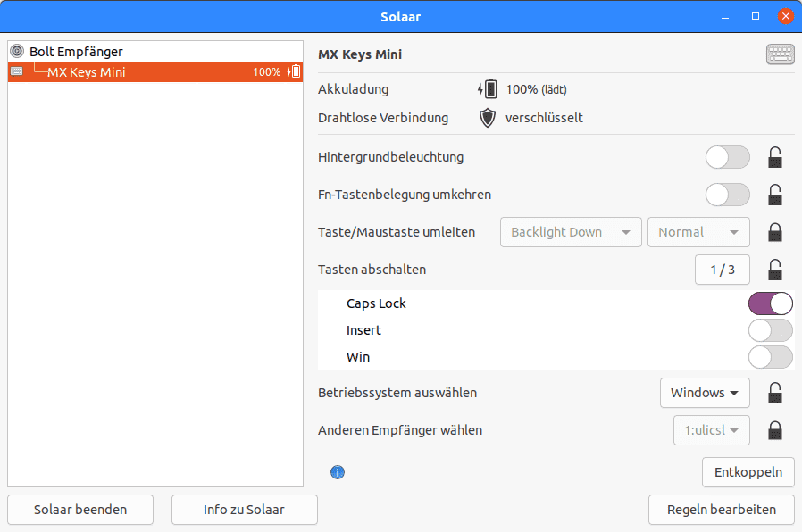Turn off the Caps Lock switch
The height and width of the screenshot is (532, 802).
(770, 303)
